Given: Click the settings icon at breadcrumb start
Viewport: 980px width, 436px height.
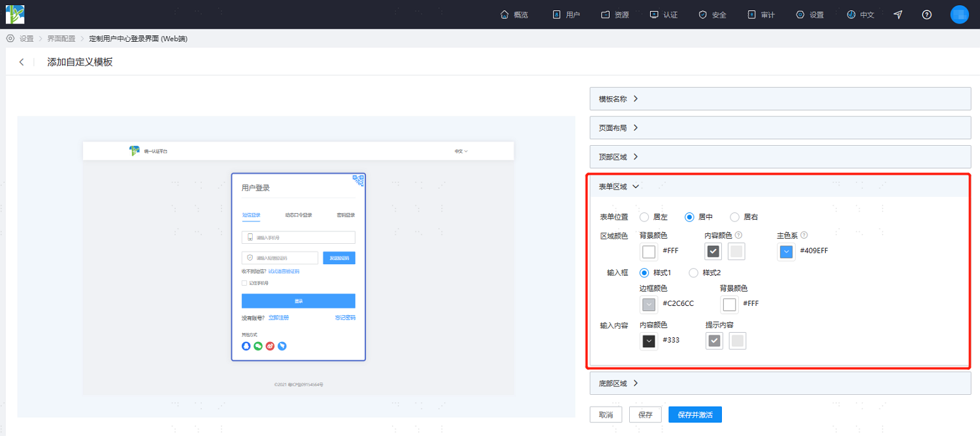Looking at the screenshot, I should click(10, 39).
